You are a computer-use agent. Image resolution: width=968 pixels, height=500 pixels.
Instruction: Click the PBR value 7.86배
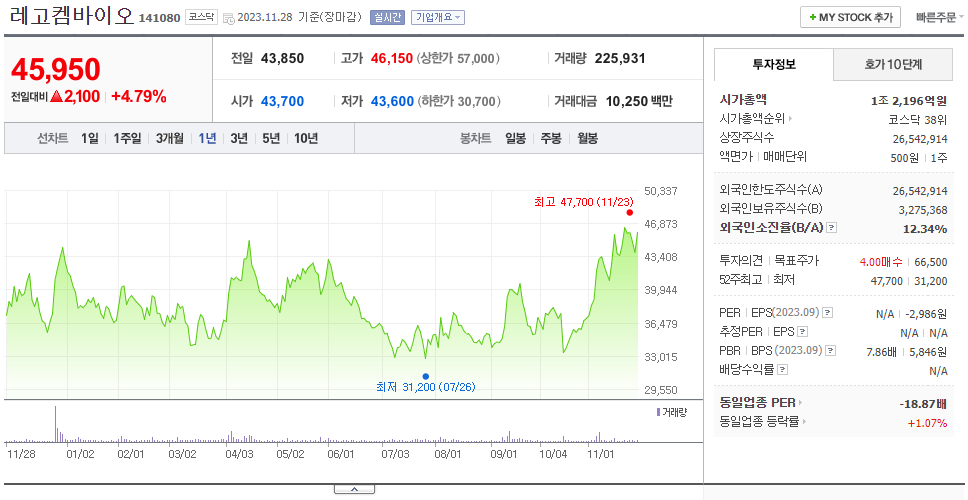point(880,352)
